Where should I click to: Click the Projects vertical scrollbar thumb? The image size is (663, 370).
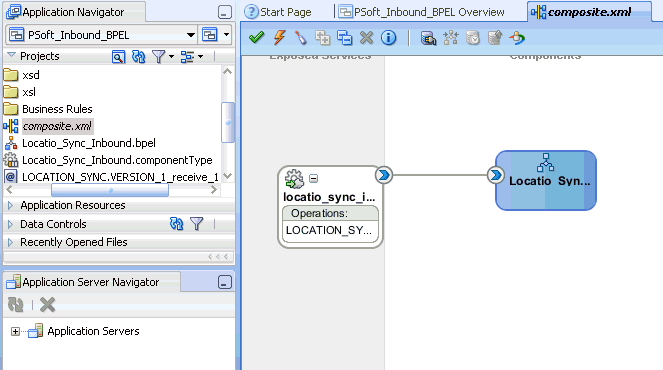click(227, 123)
